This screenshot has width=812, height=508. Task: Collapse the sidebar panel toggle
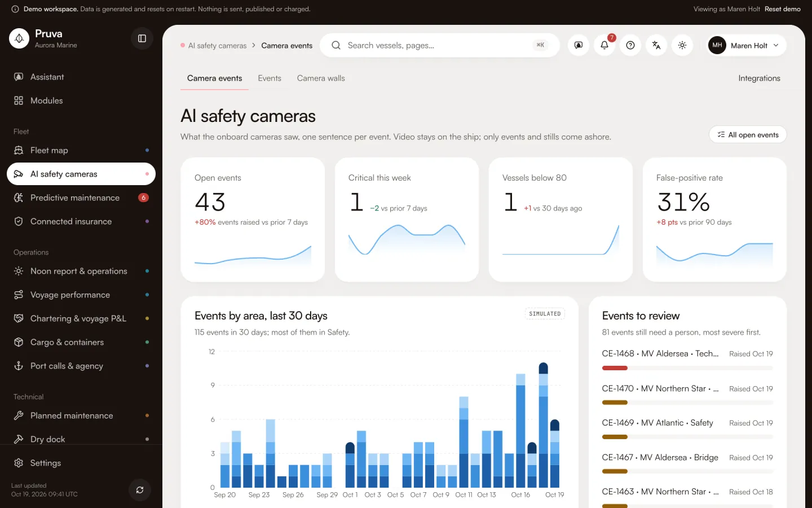142,38
